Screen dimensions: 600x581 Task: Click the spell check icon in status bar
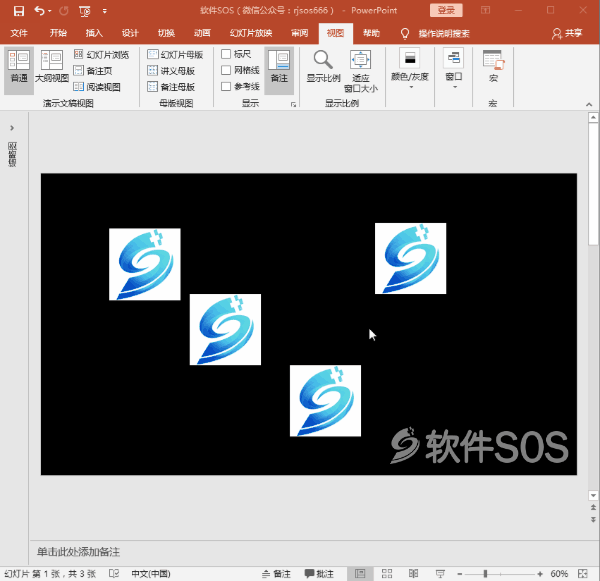click(114, 573)
